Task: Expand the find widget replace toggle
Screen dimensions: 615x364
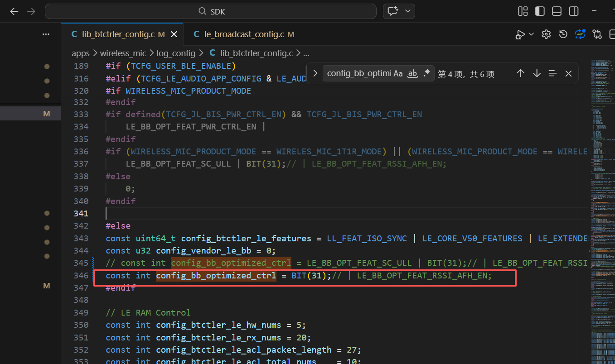Action: (315, 73)
